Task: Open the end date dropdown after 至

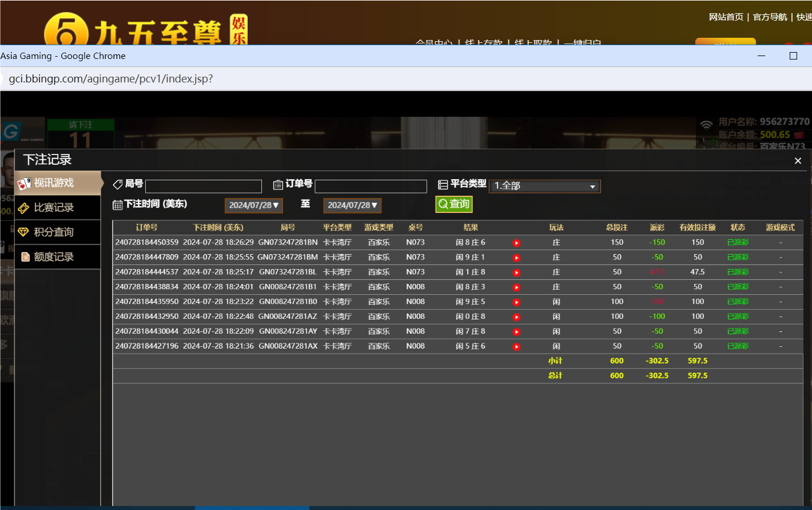Action: coord(352,205)
